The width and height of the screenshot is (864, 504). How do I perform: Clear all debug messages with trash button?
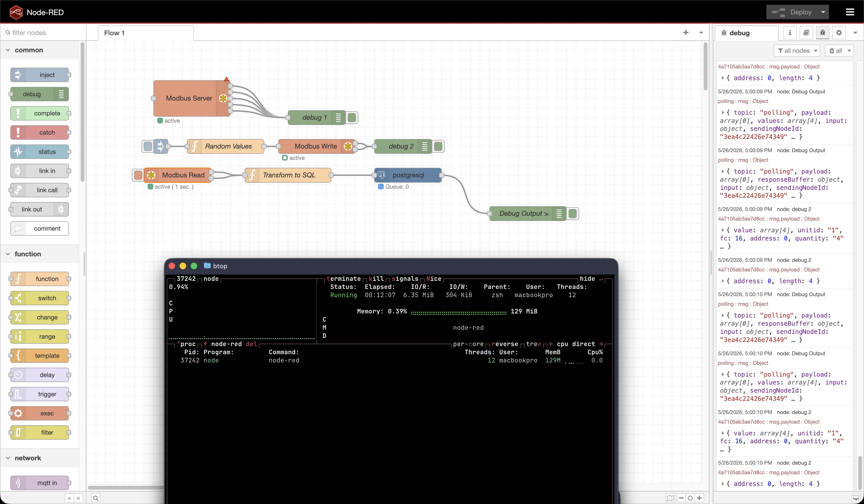(835, 51)
